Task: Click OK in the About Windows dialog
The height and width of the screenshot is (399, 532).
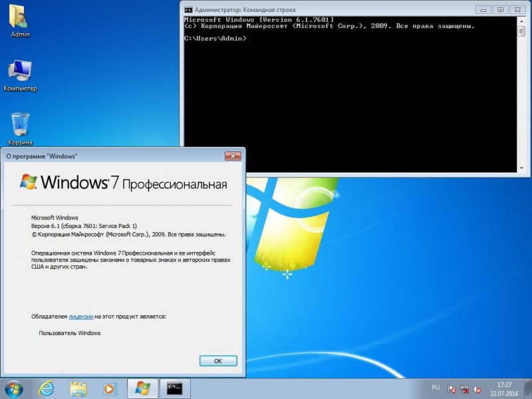Action: click(x=218, y=361)
